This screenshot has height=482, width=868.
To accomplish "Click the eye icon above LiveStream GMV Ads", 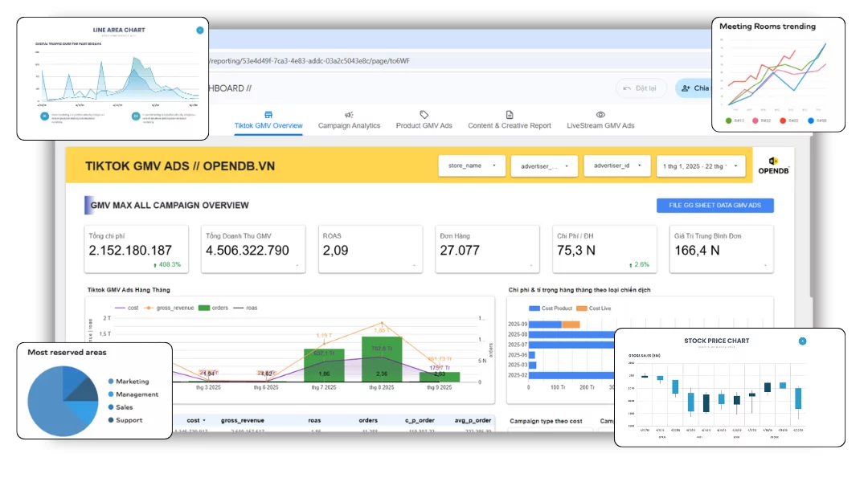I will pyautogui.click(x=600, y=115).
